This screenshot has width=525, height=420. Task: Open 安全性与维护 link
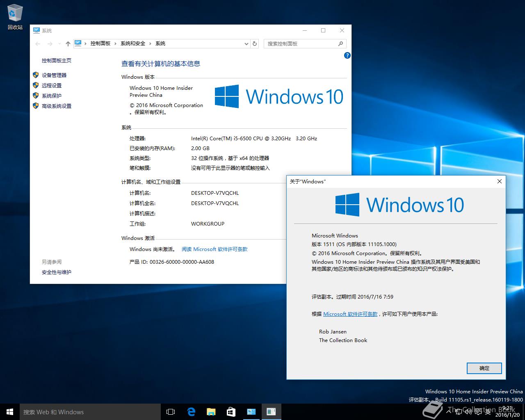57,272
